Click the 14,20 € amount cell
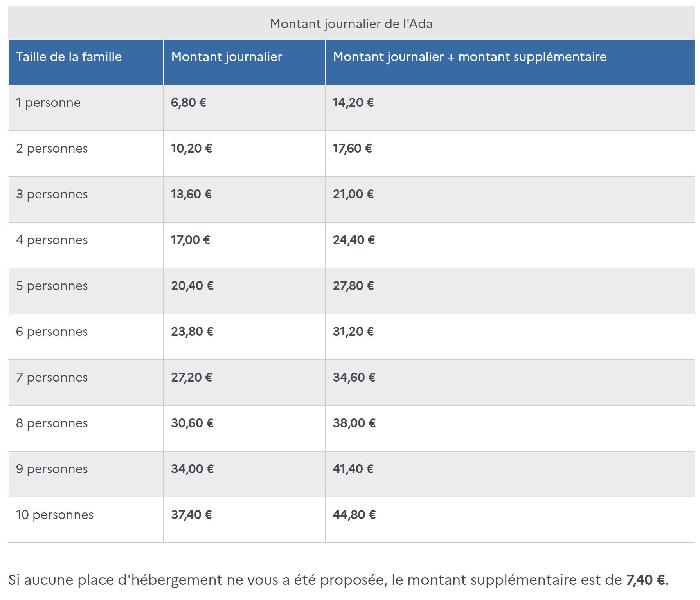The image size is (700, 600). pos(353,103)
